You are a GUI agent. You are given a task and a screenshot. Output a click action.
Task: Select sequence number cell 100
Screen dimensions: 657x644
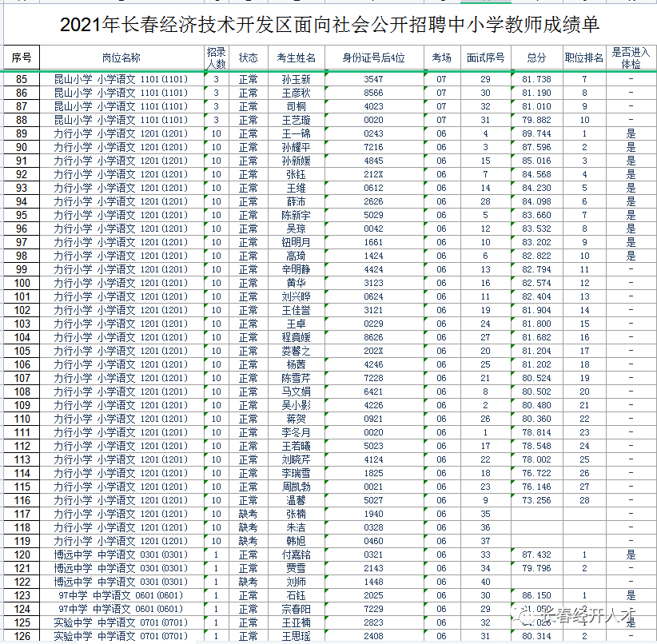click(22, 283)
